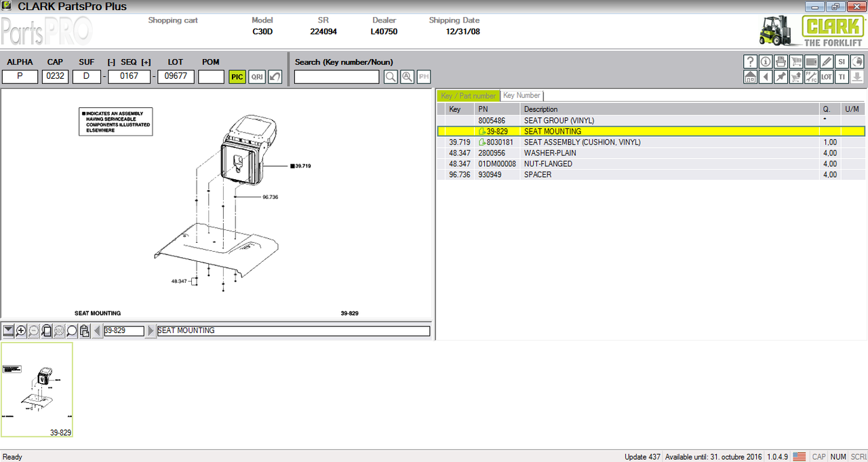This screenshot has height=462, width=868.
Task: Select the Key / Part number tab
Action: 468,96
